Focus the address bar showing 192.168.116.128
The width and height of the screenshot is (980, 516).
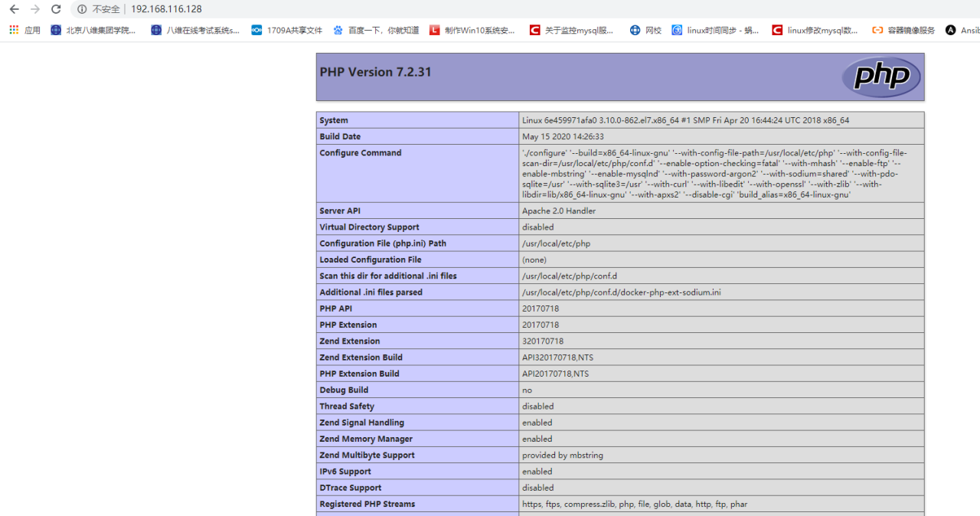(x=166, y=9)
